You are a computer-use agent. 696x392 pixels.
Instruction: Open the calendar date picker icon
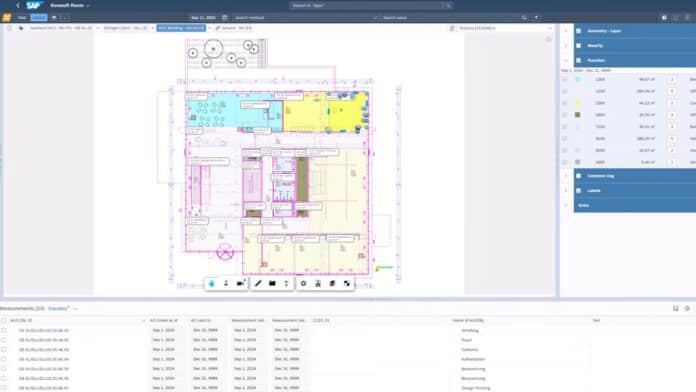tap(225, 18)
